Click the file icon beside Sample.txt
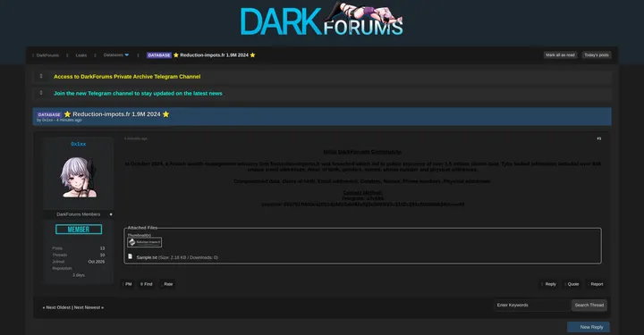Viewport: 644px width, 335px height. click(131, 256)
